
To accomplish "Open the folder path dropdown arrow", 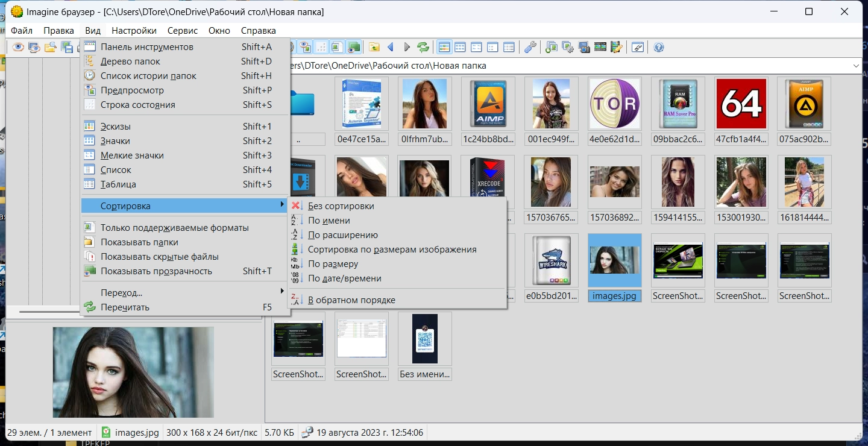I will pyautogui.click(x=856, y=66).
